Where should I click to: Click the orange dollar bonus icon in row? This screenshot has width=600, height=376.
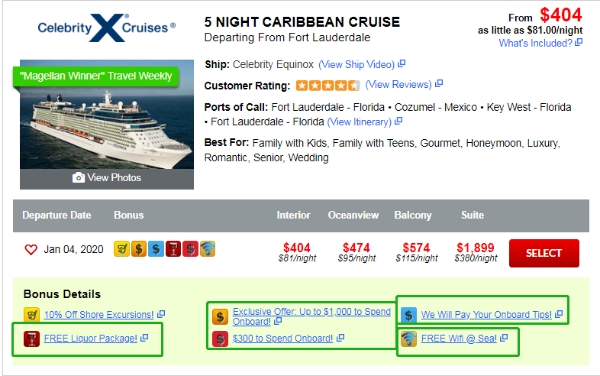139,249
